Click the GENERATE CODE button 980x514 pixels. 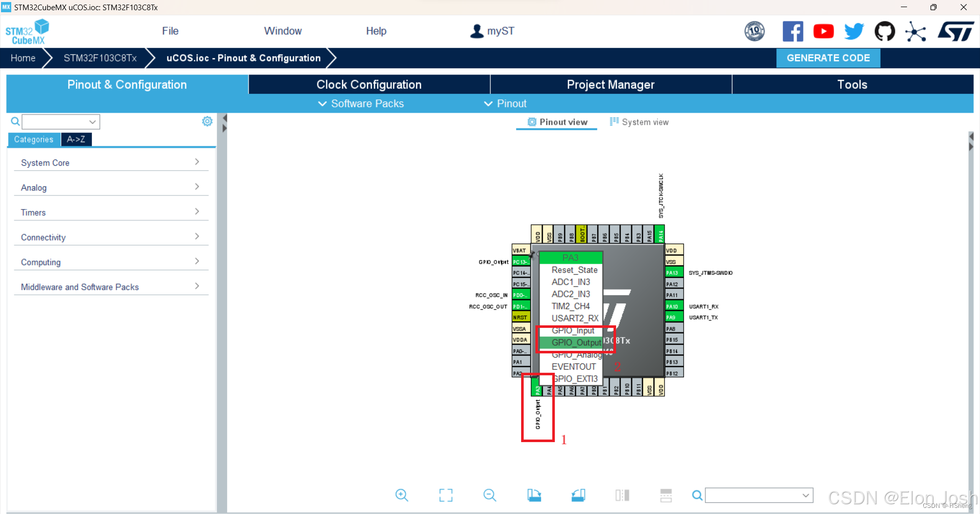[x=828, y=58]
